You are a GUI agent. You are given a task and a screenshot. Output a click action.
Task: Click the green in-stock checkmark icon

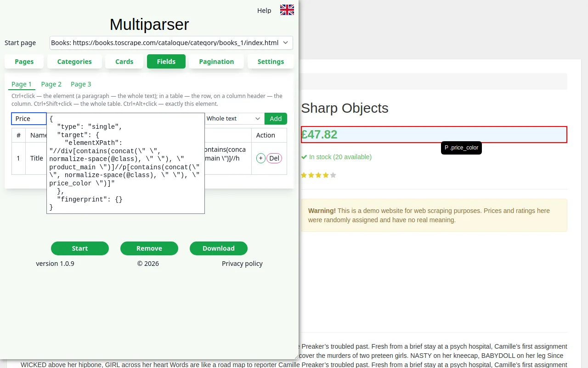304,157
